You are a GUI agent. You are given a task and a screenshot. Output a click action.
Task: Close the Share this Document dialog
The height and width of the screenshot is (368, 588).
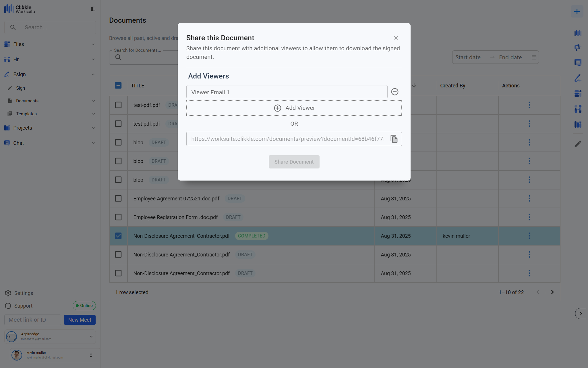click(x=396, y=38)
